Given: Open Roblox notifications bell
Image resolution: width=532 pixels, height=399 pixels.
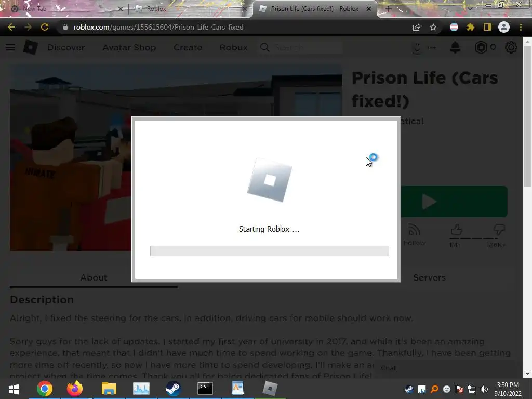Looking at the screenshot, I should click(455, 47).
